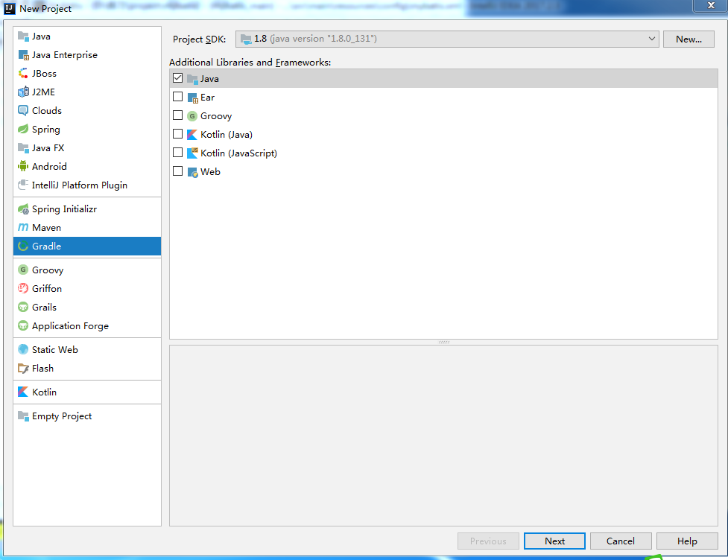Click the IntelliJ Platform Plugin icon
The image size is (728, 560).
click(23, 185)
